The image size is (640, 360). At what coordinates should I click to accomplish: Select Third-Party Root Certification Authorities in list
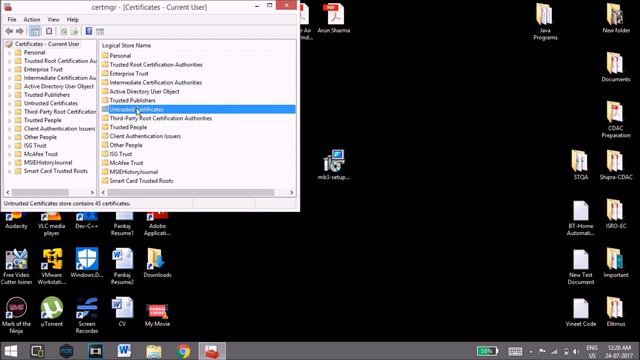pyautogui.click(x=160, y=118)
